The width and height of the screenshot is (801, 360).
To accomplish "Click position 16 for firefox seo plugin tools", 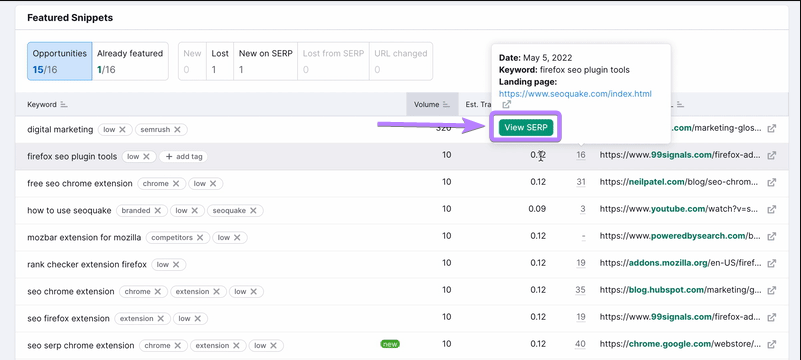I will point(581,155).
